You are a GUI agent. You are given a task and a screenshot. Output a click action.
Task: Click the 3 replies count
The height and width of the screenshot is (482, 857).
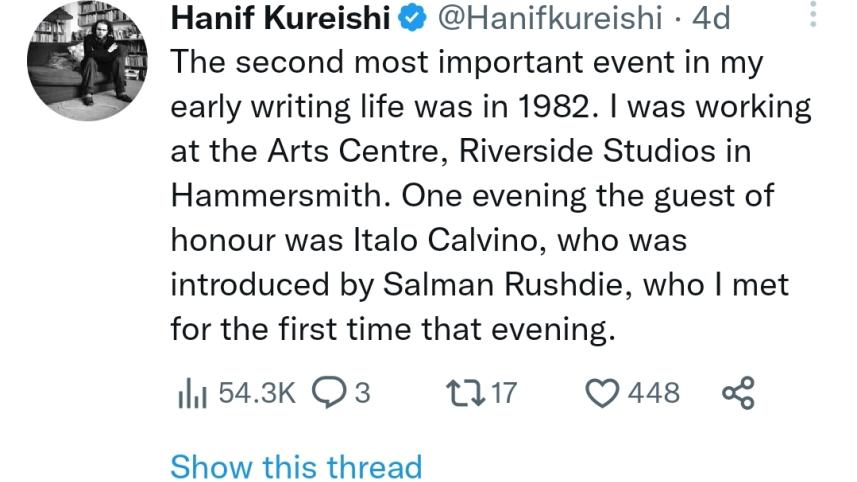pyautogui.click(x=363, y=393)
